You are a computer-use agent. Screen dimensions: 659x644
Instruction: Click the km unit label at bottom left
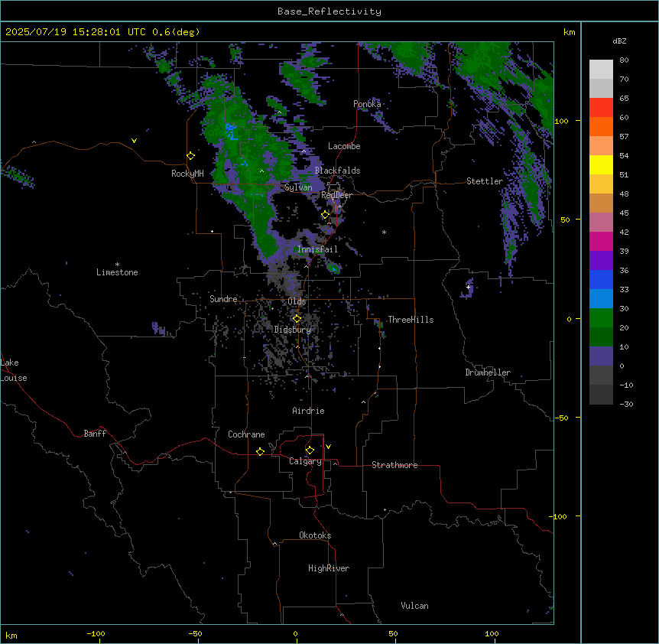click(11, 636)
